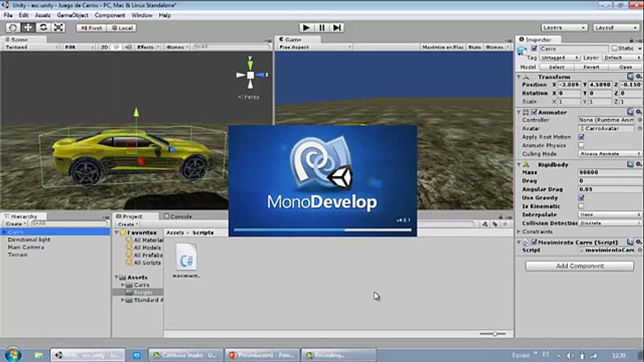Open the File menu

(8, 15)
